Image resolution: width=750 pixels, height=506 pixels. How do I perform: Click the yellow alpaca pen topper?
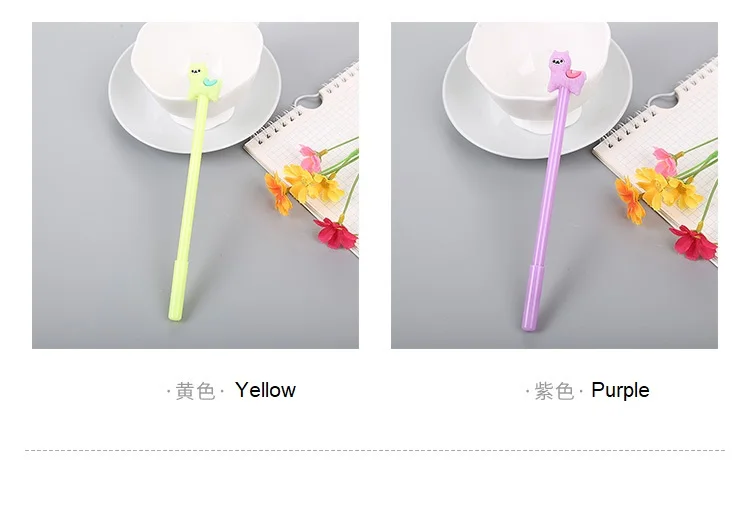[203, 82]
